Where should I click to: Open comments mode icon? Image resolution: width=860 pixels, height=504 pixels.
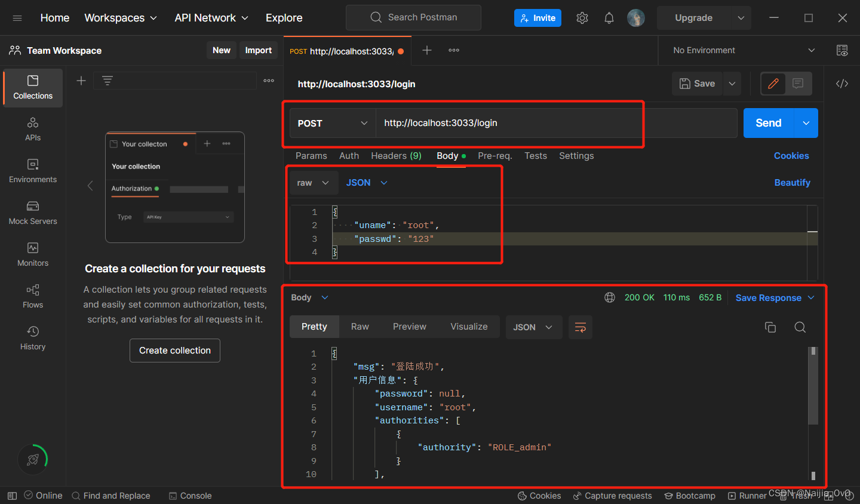coord(798,84)
